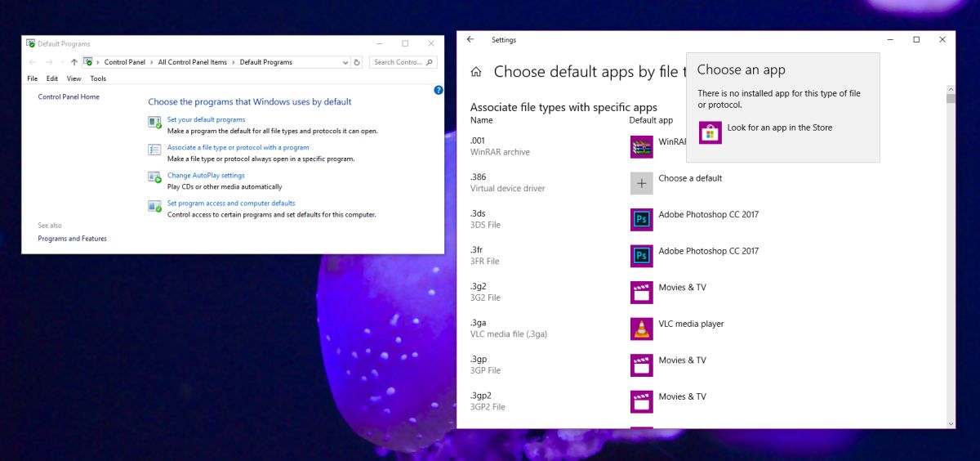Click the Settings vertical scrollbar thumb

tap(951, 99)
